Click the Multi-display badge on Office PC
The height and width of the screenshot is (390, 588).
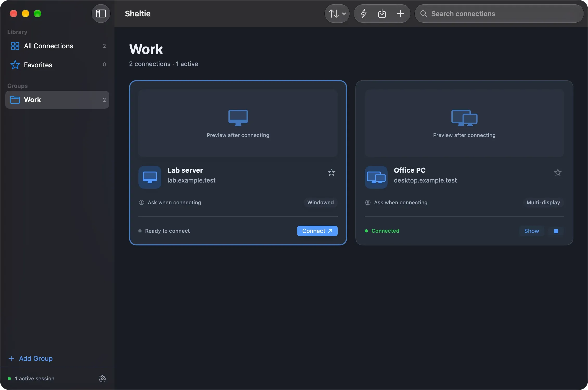click(x=543, y=203)
